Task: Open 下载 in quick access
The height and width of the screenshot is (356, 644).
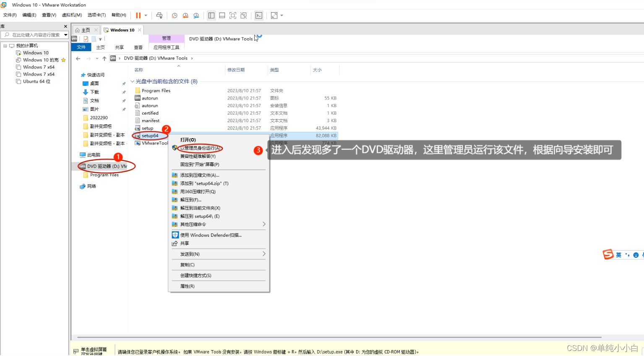Action: 94,92
